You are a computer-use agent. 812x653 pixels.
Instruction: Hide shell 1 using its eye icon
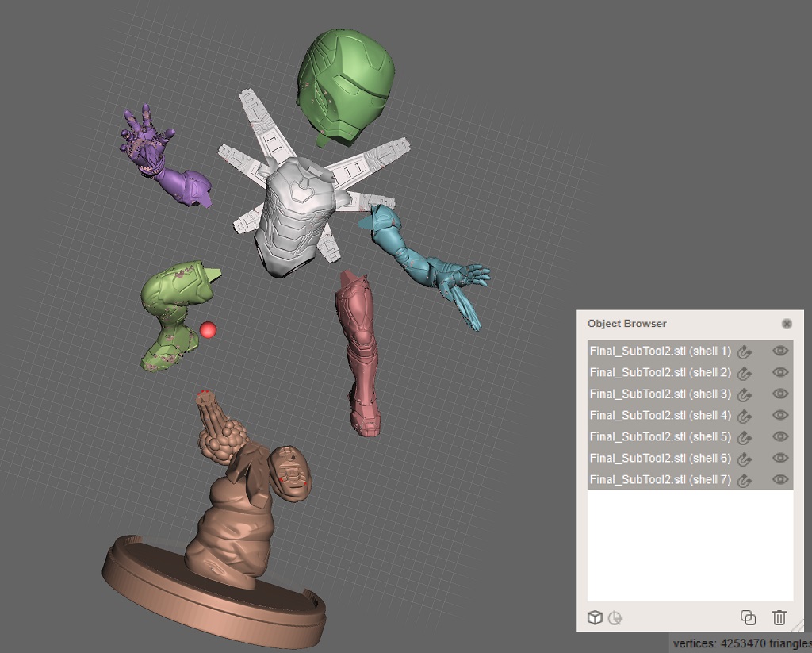tap(780, 351)
